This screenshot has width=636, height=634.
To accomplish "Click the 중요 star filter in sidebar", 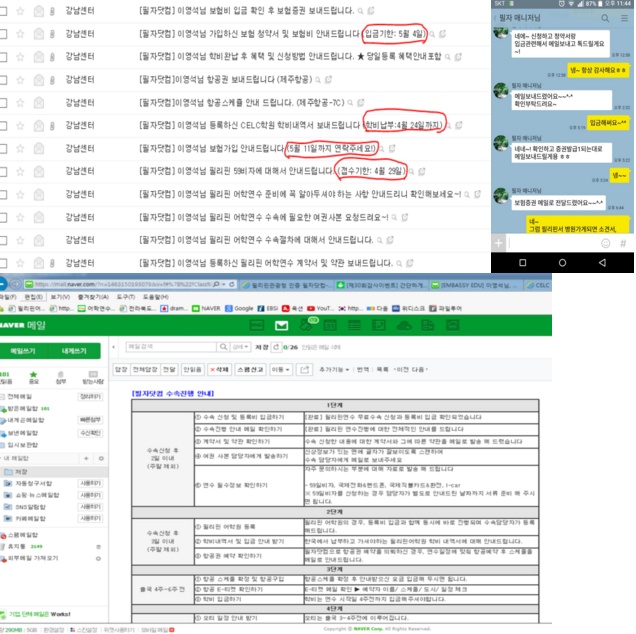I will click(34, 377).
